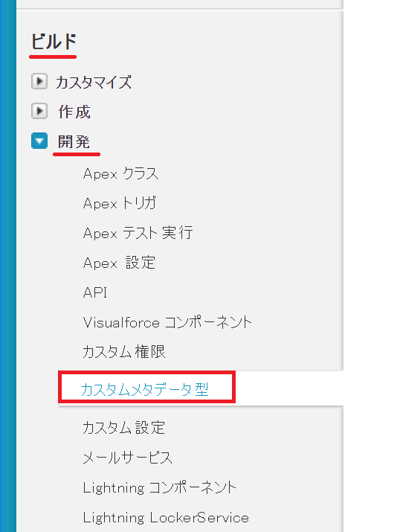This screenshot has height=532, width=400.
Task: Open 作成 menu label
Action: pyautogui.click(x=74, y=112)
